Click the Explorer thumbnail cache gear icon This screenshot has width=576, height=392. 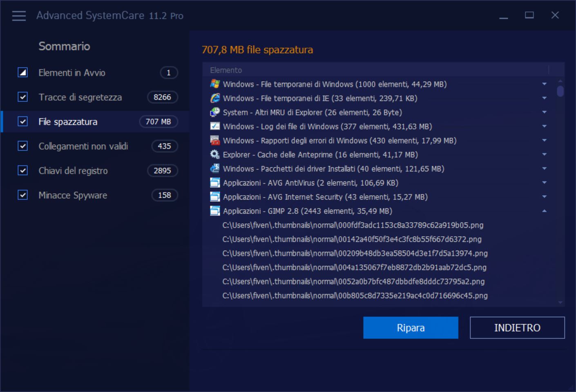[215, 155]
